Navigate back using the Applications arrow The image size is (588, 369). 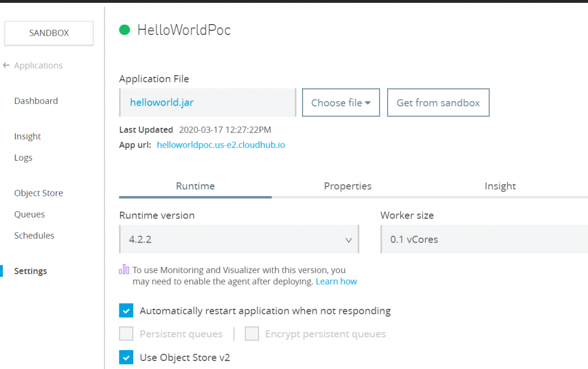coord(7,65)
